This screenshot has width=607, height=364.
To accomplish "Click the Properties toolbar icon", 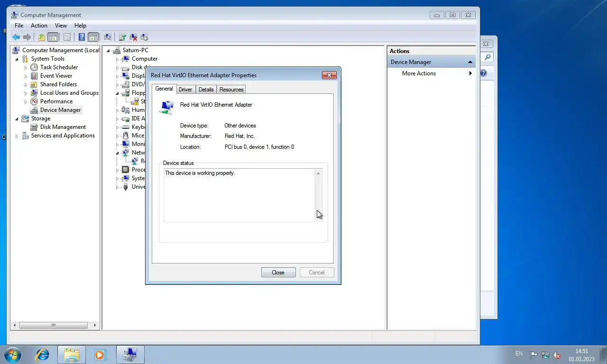I will coord(67,37).
